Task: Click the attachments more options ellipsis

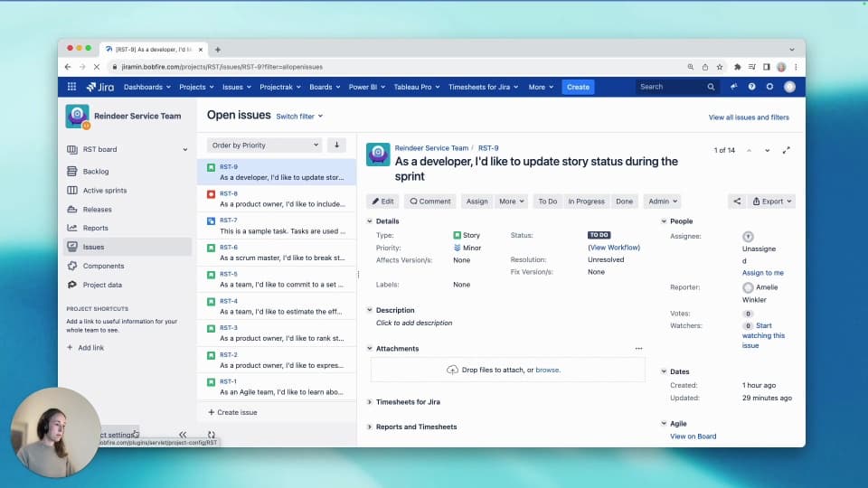Action: (638, 348)
